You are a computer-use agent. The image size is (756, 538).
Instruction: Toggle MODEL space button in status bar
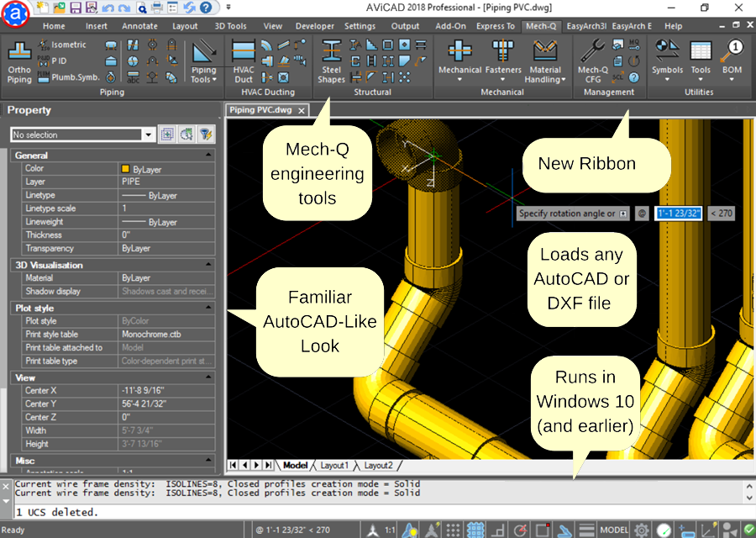click(615, 530)
